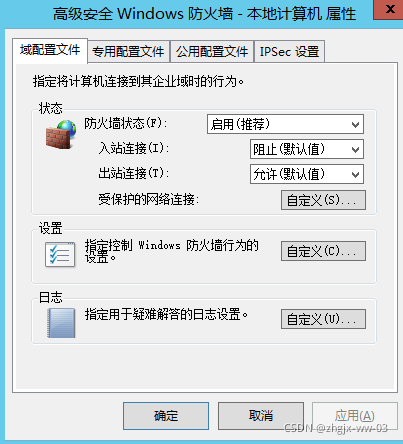Open the IPSec 设置 tab
The width and height of the screenshot is (403, 444).
tap(289, 52)
